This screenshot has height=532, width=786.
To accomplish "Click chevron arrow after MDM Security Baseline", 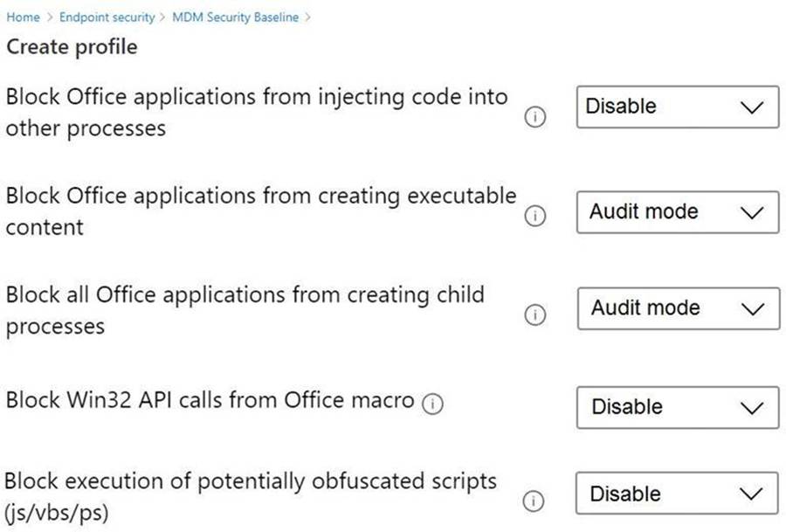I will (308, 17).
